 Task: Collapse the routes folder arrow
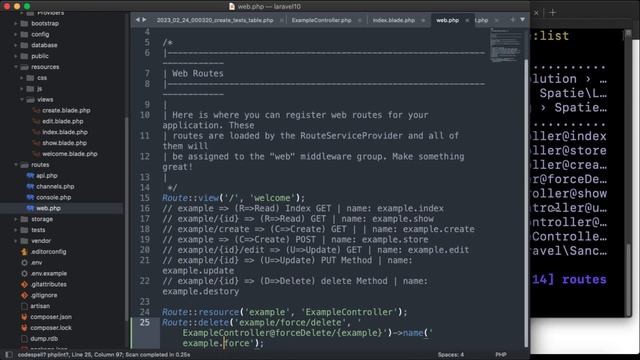click(x=16, y=165)
